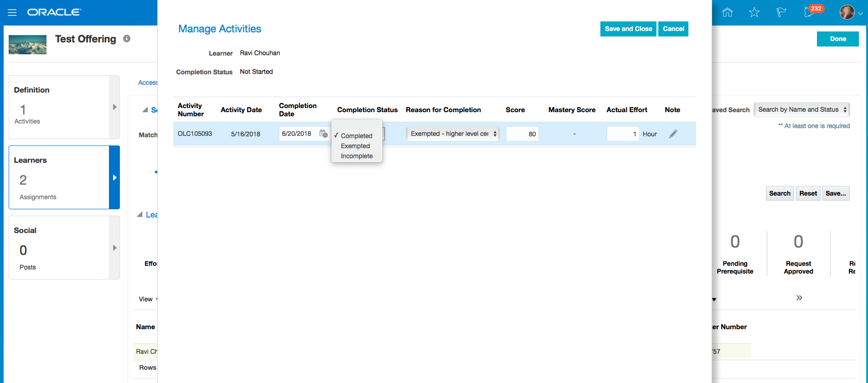Expand the Social panel arrow

pyautogui.click(x=114, y=248)
